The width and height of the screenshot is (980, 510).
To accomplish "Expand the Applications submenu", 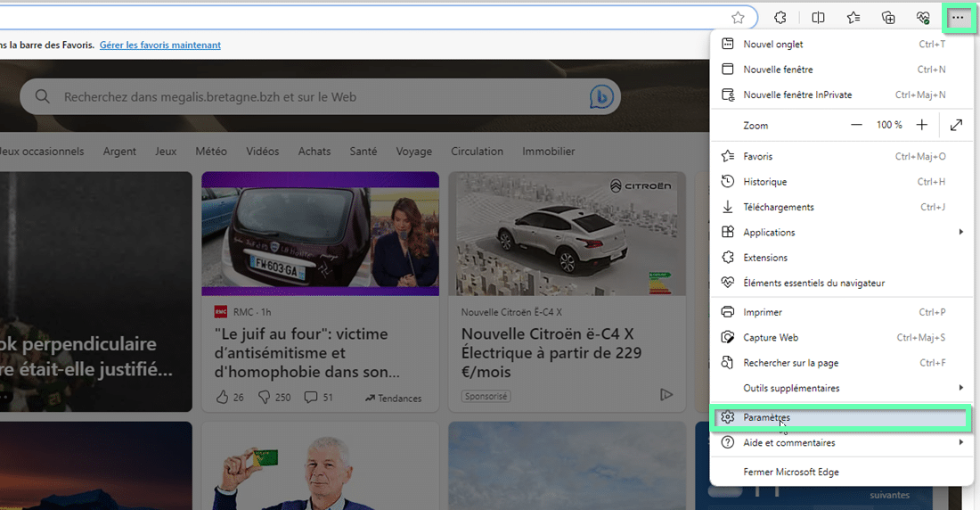I will click(x=841, y=232).
